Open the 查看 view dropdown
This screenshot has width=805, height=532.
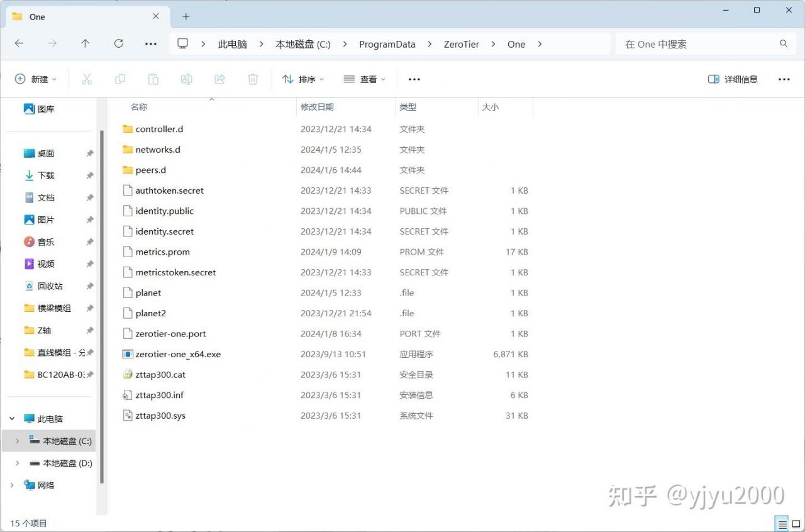pos(365,79)
